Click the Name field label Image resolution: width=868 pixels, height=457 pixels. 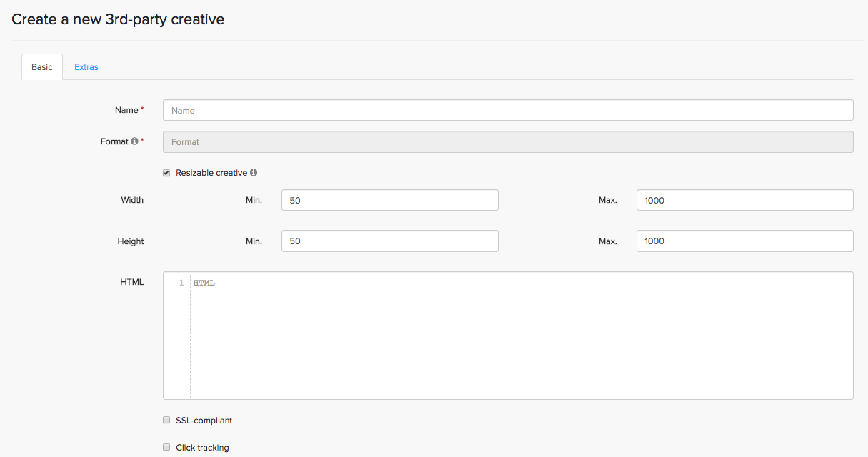[x=126, y=110]
